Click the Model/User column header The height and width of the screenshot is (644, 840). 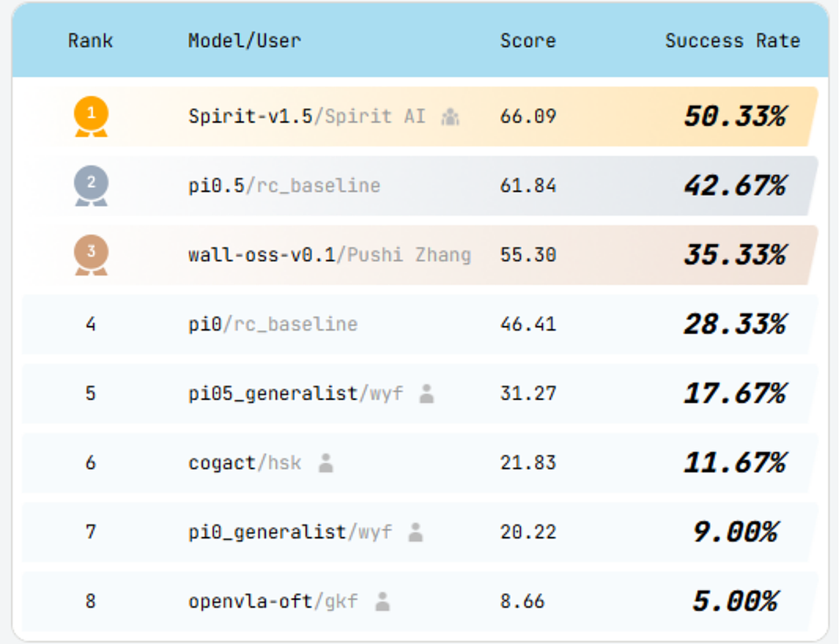(244, 41)
